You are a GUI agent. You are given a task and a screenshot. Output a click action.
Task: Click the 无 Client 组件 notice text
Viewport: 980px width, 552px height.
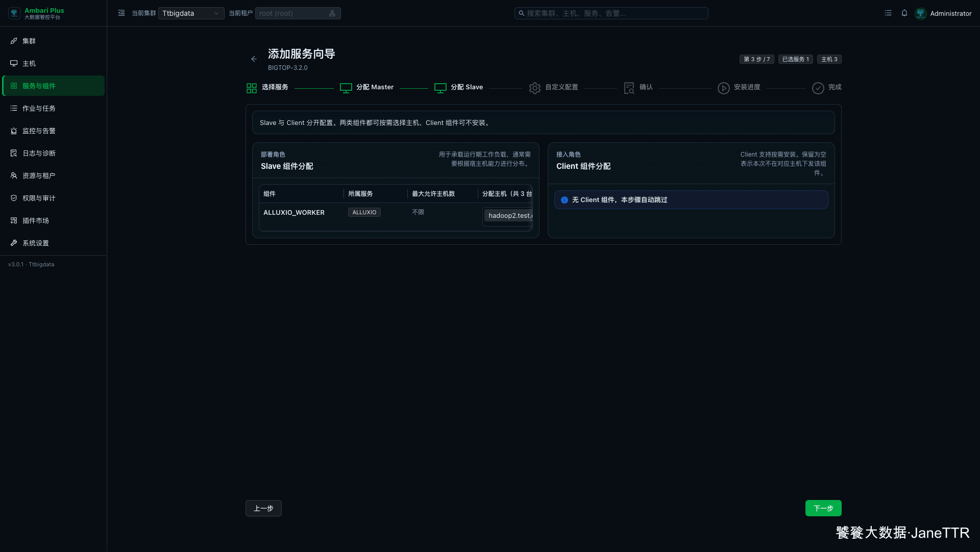pos(620,200)
